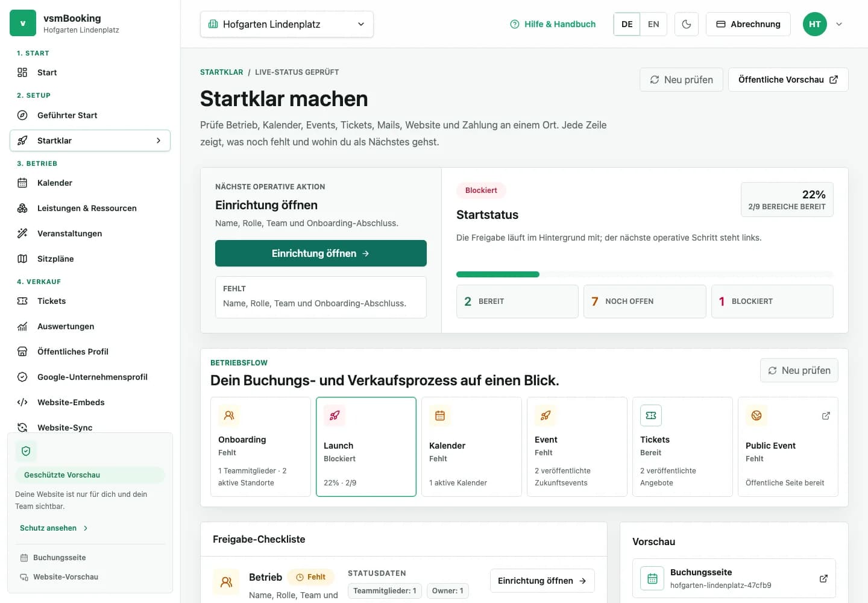The height and width of the screenshot is (603, 868).
Task: Click the Tickets icon in the sidebar
Action: click(x=22, y=301)
